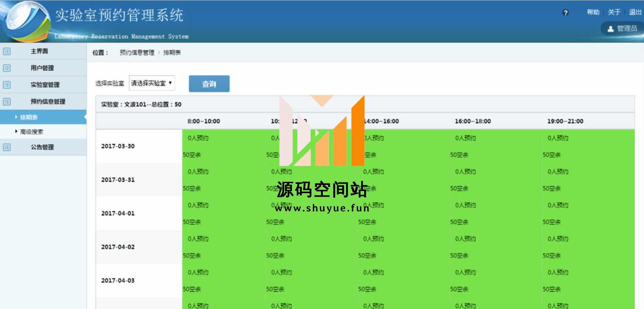Click 0人预约 for 2017-04-02 at 10:00~12:00
The height and width of the screenshot is (309, 644).
tap(282, 239)
